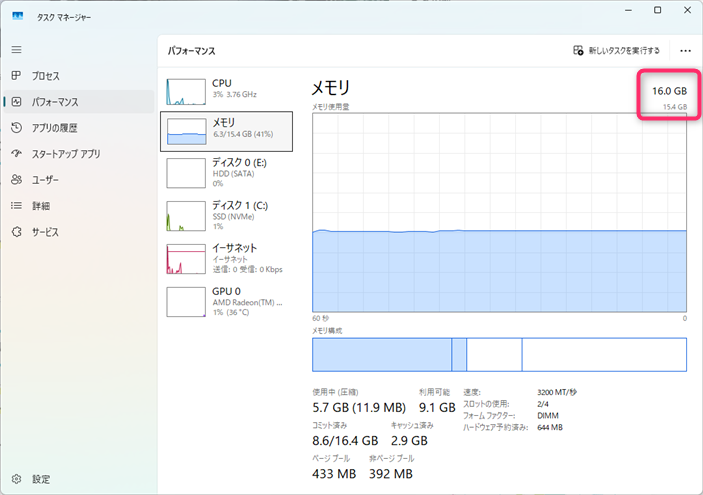Select the GPU 0 AMD Radeon item

pyautogui.click(x=227, y=300)
